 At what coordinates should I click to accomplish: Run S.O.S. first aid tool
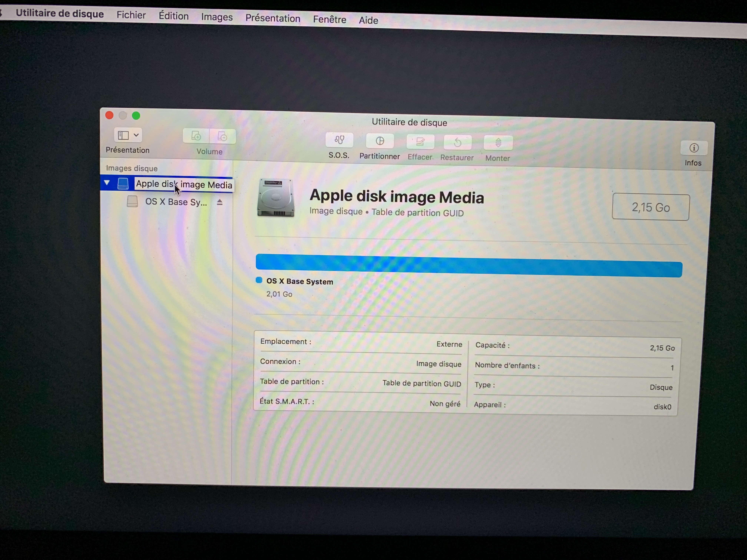[339, 140]
